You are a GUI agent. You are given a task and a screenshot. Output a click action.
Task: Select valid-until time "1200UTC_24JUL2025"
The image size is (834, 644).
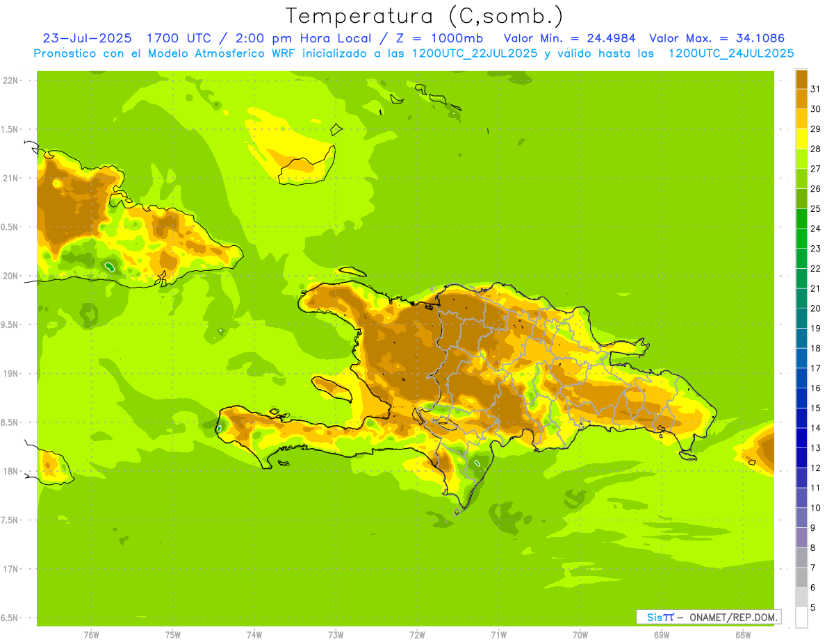pyautogui.click(x=730, y=53)
